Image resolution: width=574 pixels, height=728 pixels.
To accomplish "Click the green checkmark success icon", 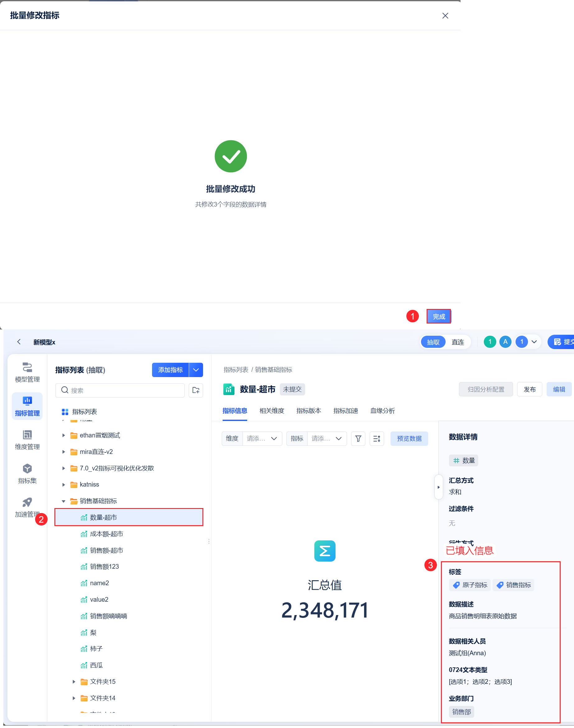I will tap(230, 156).
